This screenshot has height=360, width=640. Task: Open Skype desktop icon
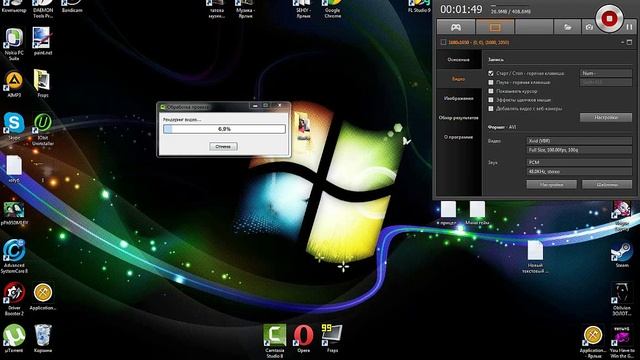click(14, 126)
